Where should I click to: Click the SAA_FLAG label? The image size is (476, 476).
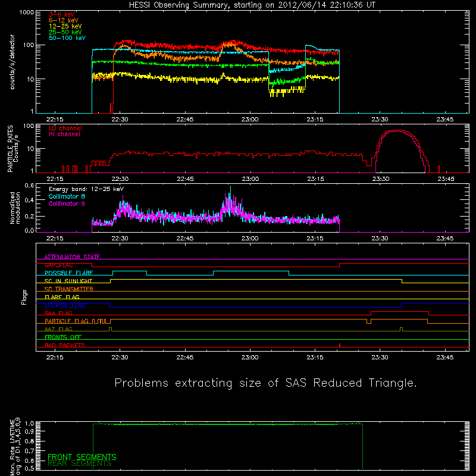click(58, 313)
